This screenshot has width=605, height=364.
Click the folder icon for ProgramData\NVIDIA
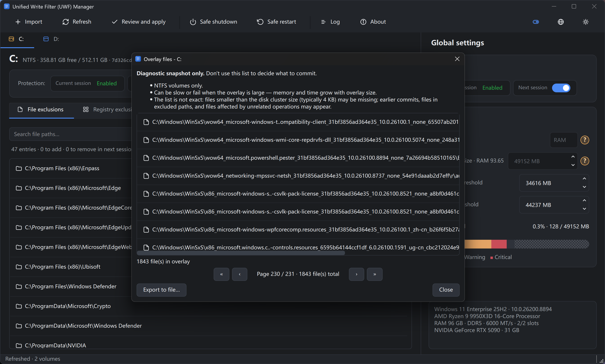click(x=19, y=345)
